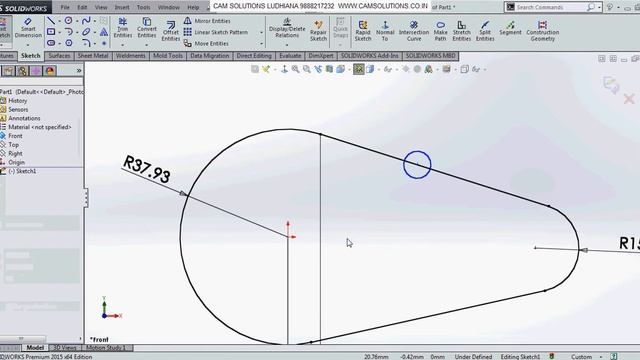Open the Insert menu
The height and width of the screenshot is (360, 640).
(x=122, y=7)
